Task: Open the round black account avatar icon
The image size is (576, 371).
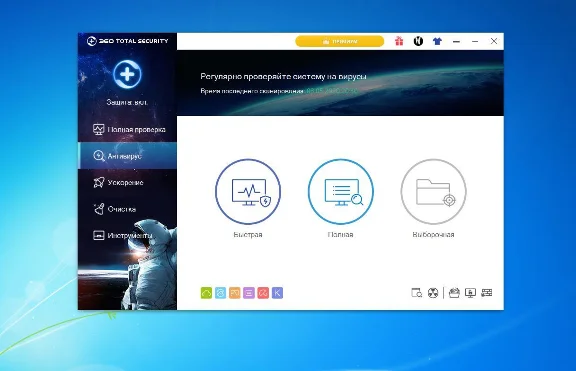Action: coord(418,41)
